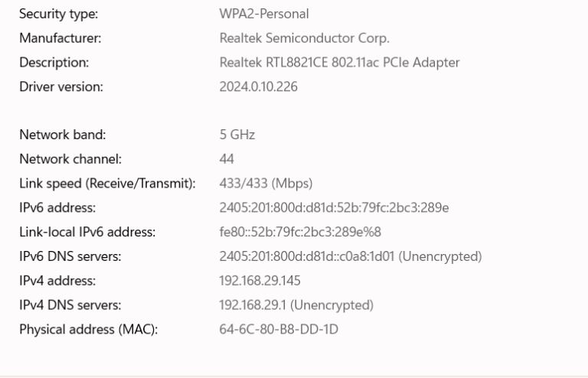Click the Realtek RTL8821CE adapter description

[x=339, y=63]
